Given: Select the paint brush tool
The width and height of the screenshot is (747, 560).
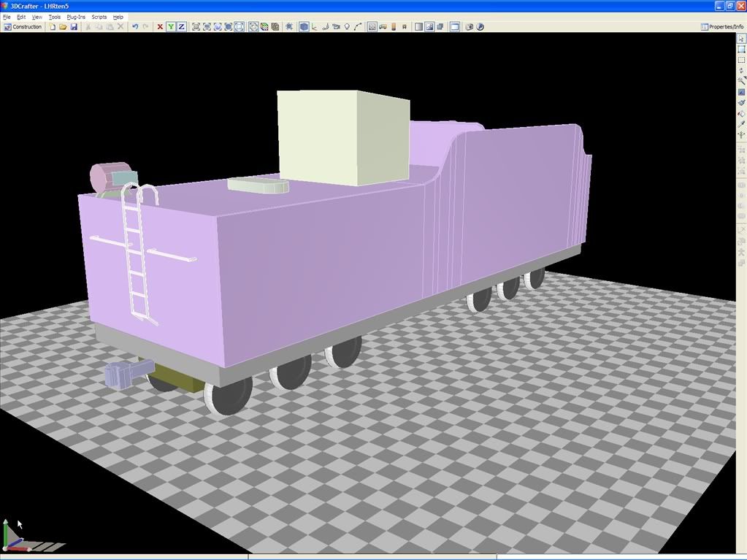Looking at the screenshot, I should [x=741, y=103].
